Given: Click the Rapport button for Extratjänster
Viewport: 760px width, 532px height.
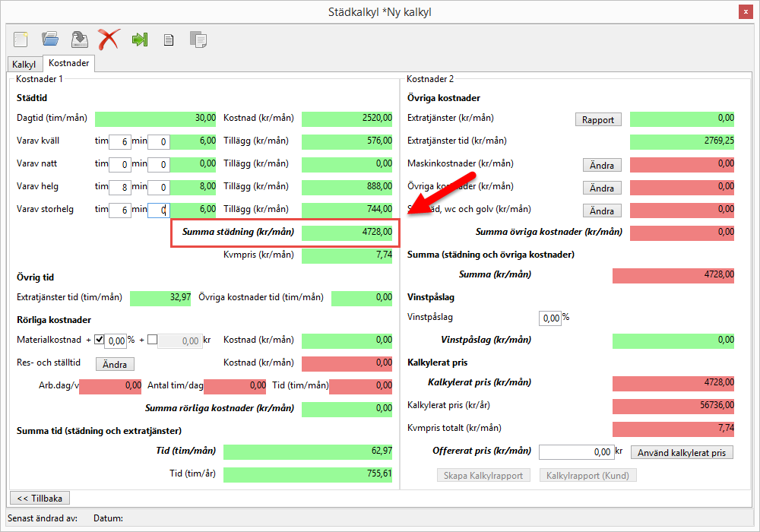Looking at the screenshot, I should click(597, 119).
